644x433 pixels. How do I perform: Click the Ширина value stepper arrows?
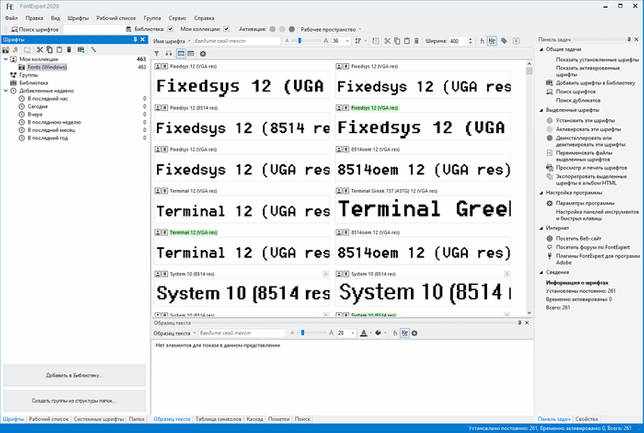[x=470, y=41]
